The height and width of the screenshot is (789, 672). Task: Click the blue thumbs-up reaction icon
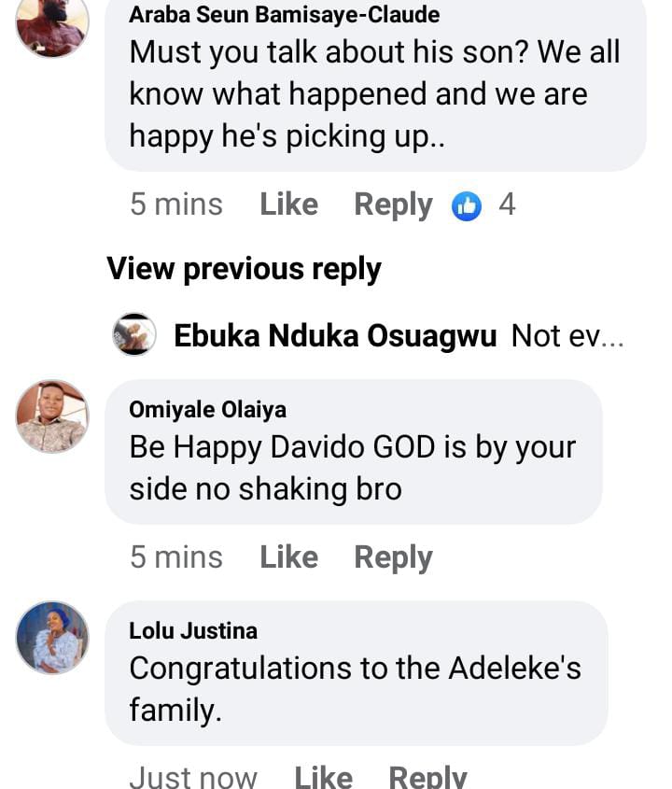[x=466, y=205]
